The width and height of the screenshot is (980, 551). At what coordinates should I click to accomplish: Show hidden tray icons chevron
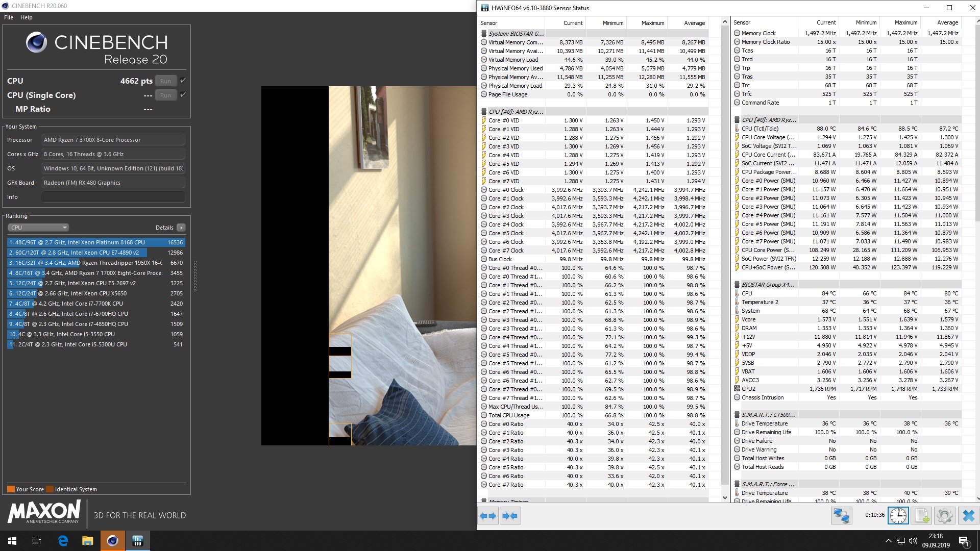(x=888, y=541)
